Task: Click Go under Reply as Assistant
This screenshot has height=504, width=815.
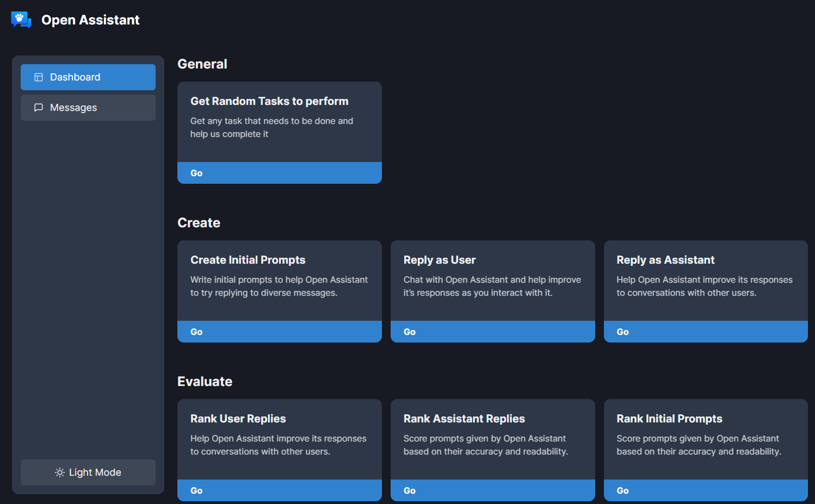Action: click(x=706, y=332)
